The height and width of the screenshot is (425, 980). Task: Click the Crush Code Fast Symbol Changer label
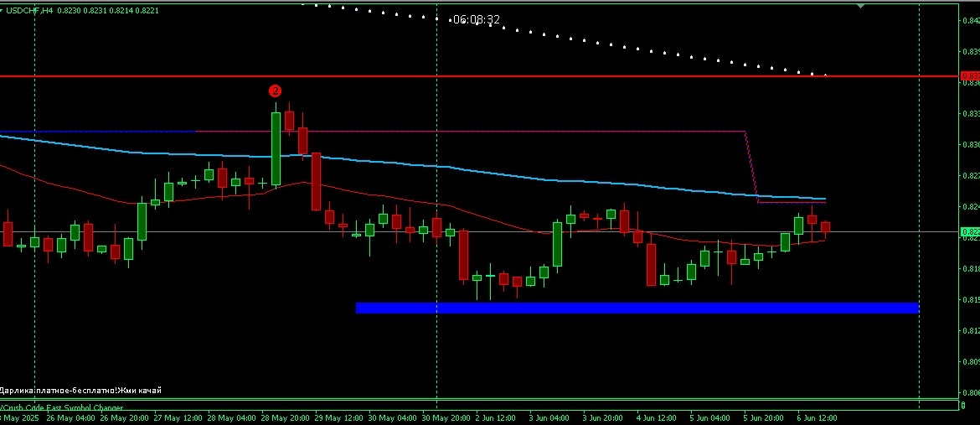[61, 408]
